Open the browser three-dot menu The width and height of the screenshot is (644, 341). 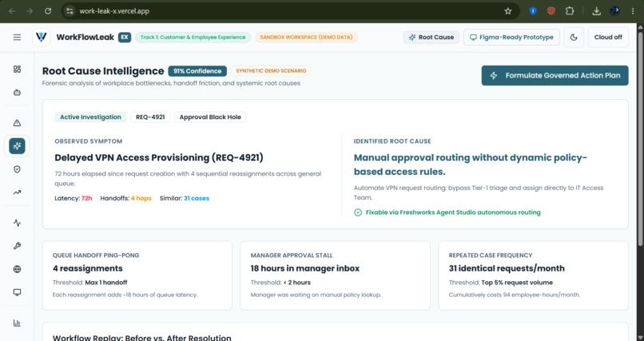coord(633,11)
